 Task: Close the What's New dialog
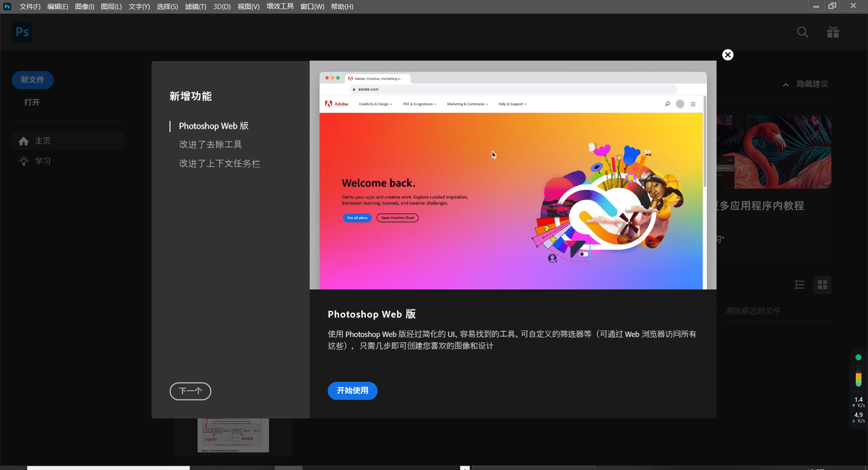pos(727,55)
